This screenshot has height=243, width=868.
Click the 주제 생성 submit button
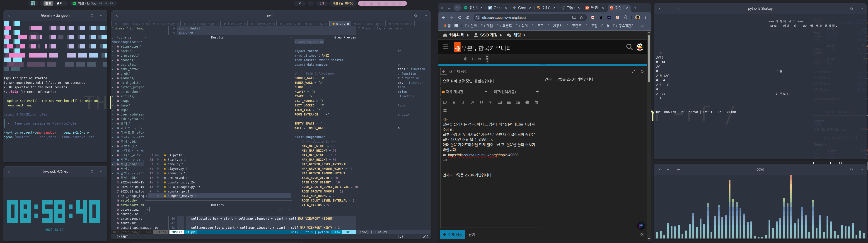tap(452, 235)
